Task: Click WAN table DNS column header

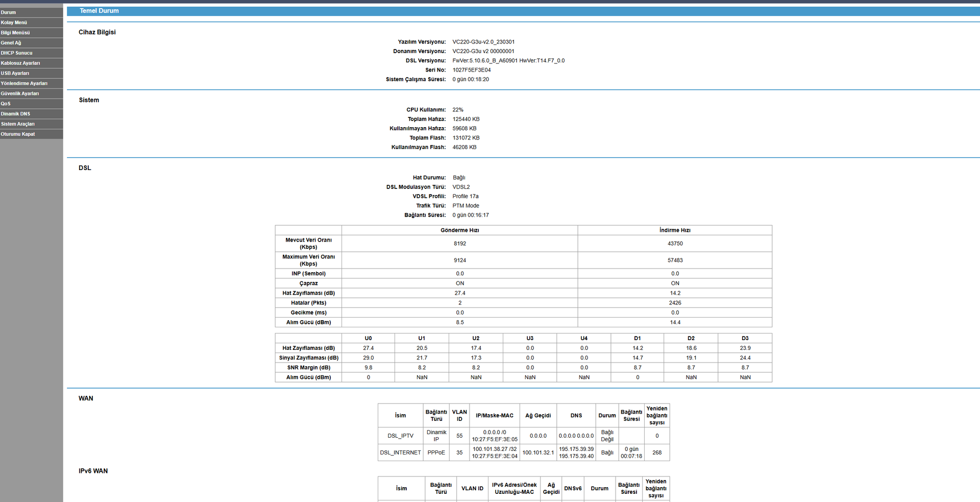Action: (x=576, y=416)
